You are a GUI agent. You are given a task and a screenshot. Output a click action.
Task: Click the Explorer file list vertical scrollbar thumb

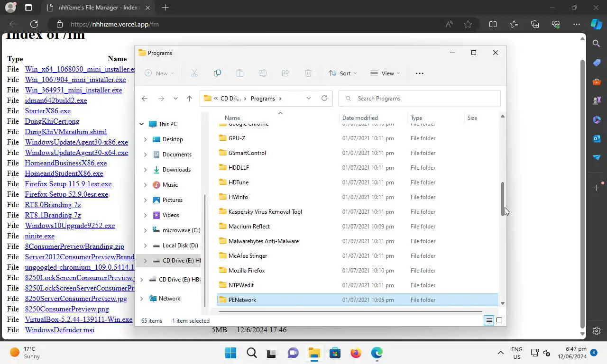(503, 199)
